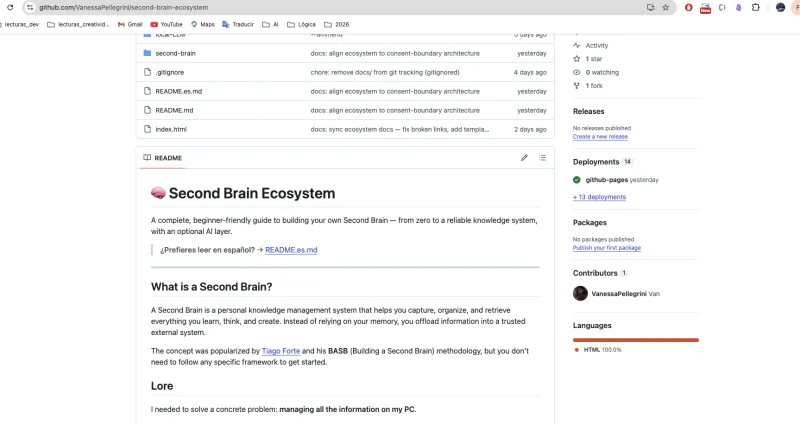The height and width of the screenshot is (424, 800).
Task: Expand the lecturas_creativid bookmark folder
Action: 78,24
